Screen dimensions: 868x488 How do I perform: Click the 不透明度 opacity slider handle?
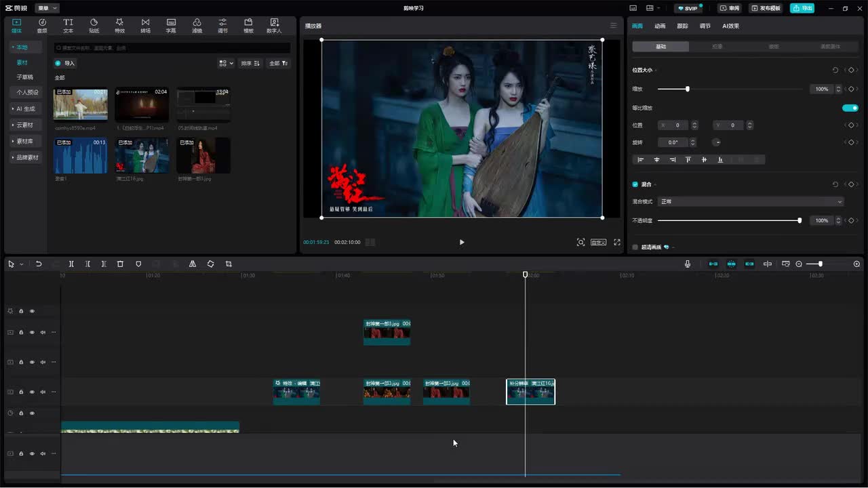pos(800,220)
